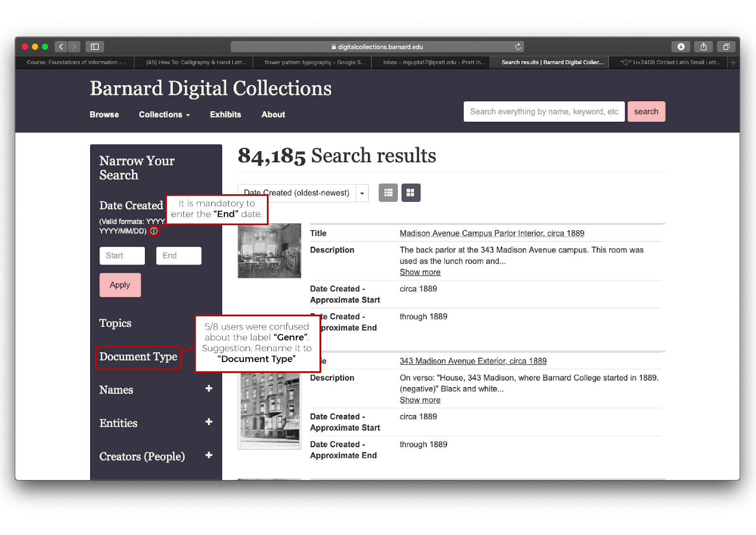Expand the Names filter section

[x=209, y=388]
